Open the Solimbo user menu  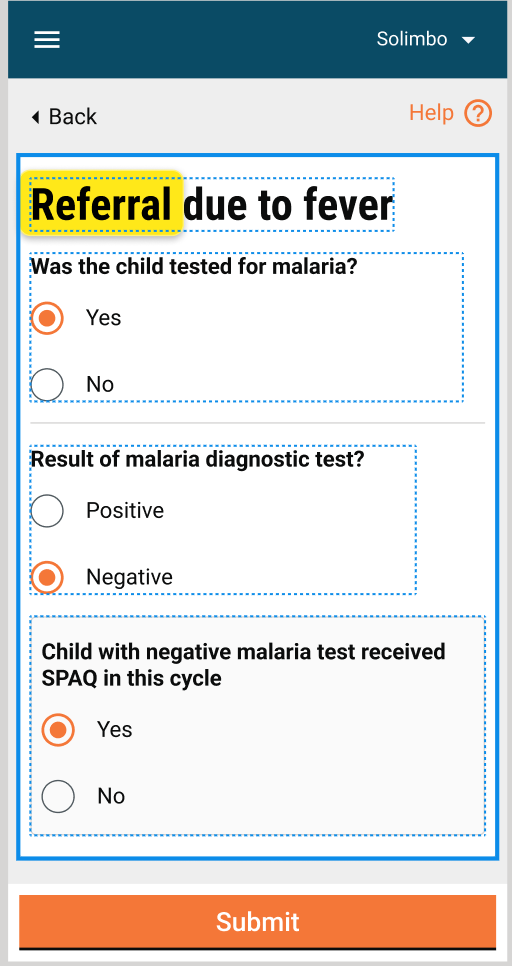click(426, 39)
